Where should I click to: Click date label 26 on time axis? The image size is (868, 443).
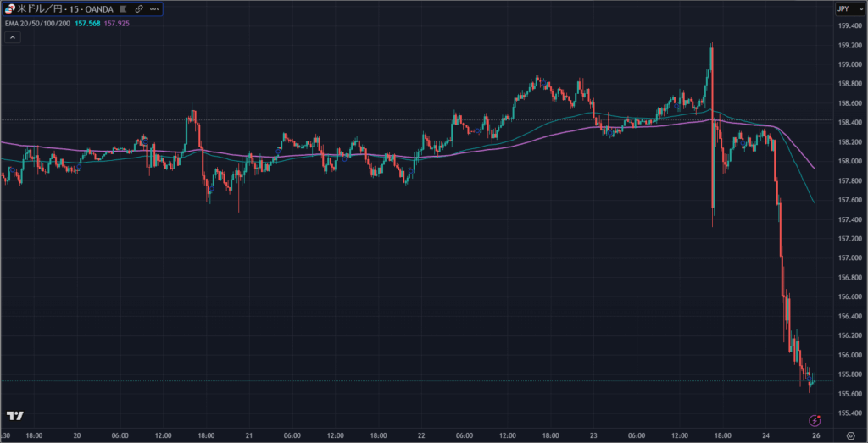click(815, 436)
